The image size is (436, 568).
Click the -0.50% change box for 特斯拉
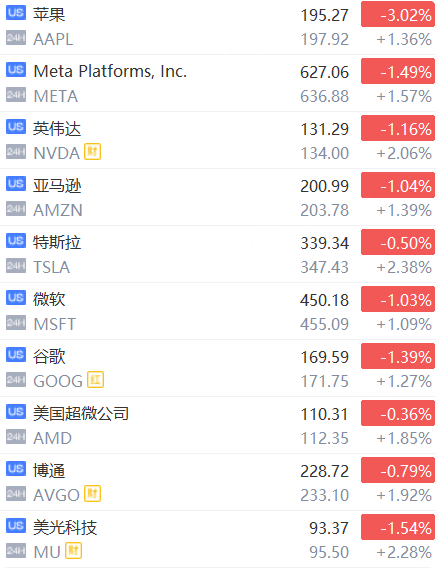tap(398, 242)
